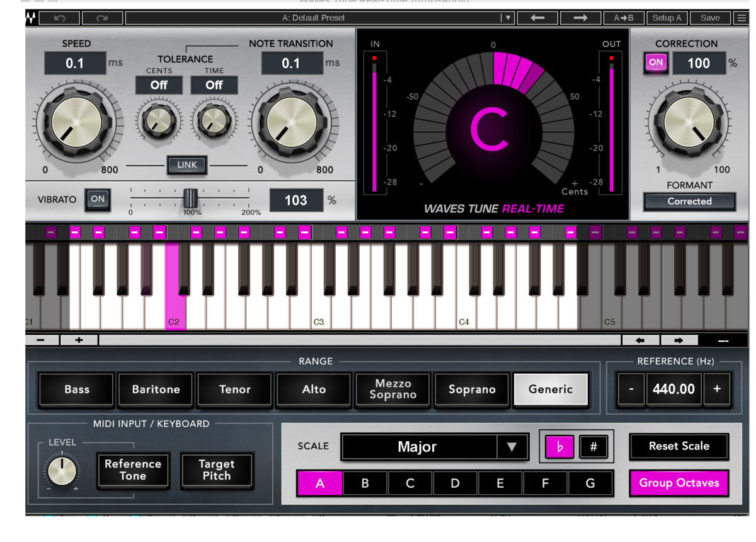Image resolution: width=756 pixels, height=542 pixels.
Task: Select root note A
Action: (x=320, y=484)
